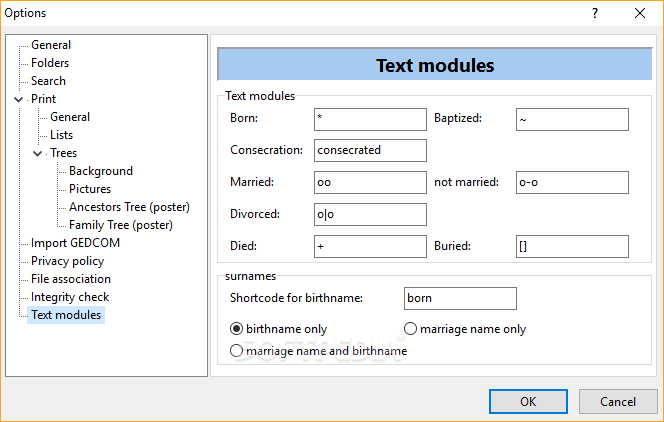
Task: Focus the Born text field
Action: [x=370, y=119]
